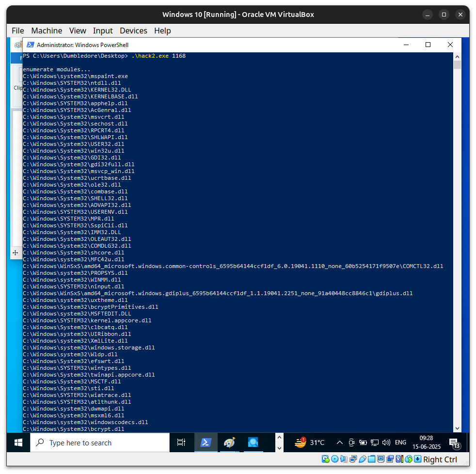Click VirtualBox mouse integration indicator
476x474 pixels.
[409, 459]
